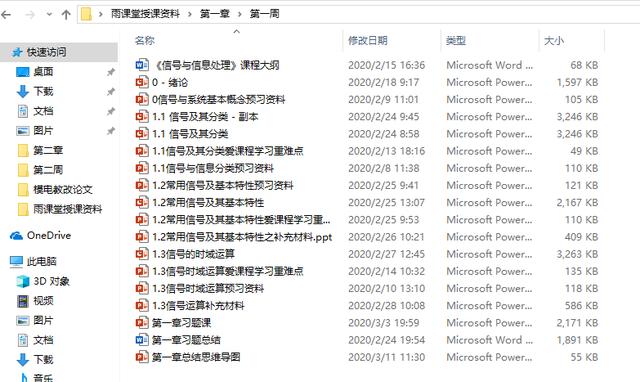Open 文档 under 此电脑

click(x=43, y=340)
